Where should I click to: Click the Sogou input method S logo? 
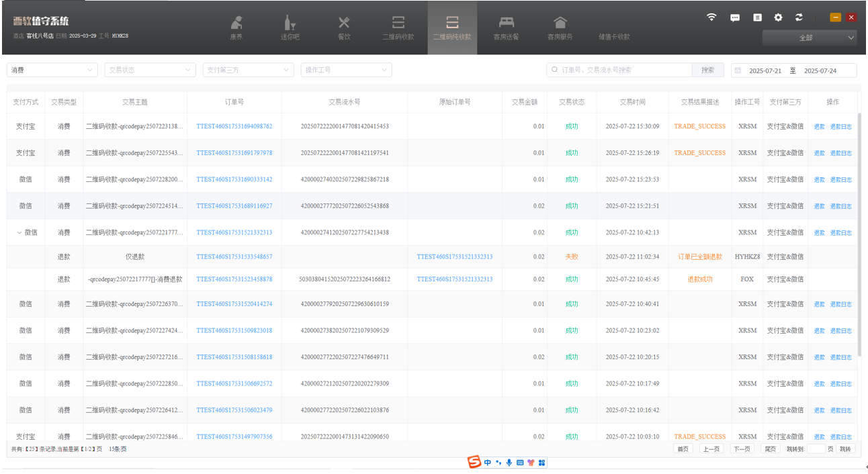point(474,462)
